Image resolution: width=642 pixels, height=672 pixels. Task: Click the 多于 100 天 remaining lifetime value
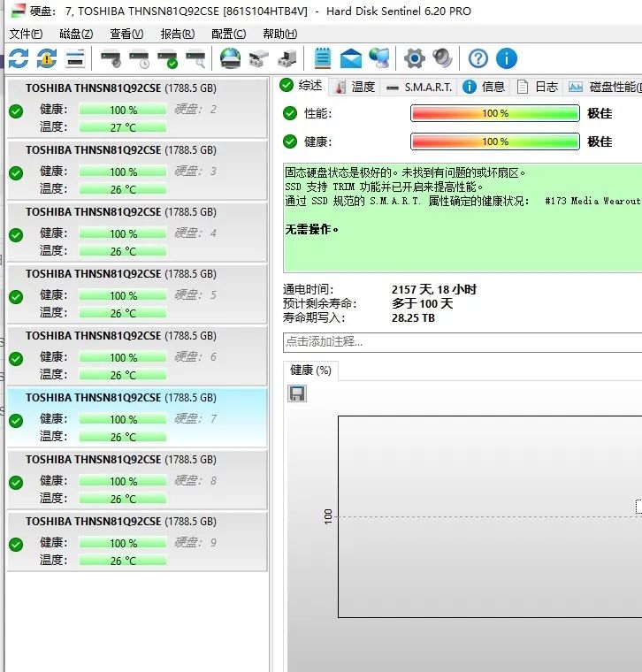[x=422, y=303]
